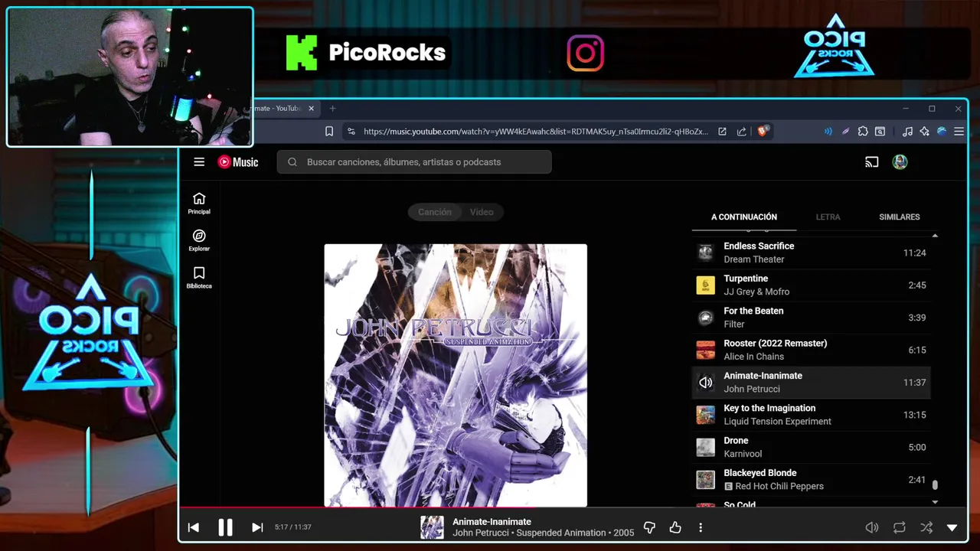Open the three-dot menu in player bar
The height and width of the screenshot is (551, 980).
coord(701,527)
